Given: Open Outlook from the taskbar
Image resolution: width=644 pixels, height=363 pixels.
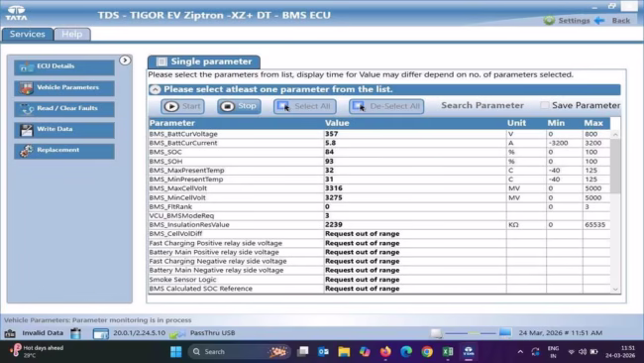Looking at the screenshot, I should [x=323, y=352].
